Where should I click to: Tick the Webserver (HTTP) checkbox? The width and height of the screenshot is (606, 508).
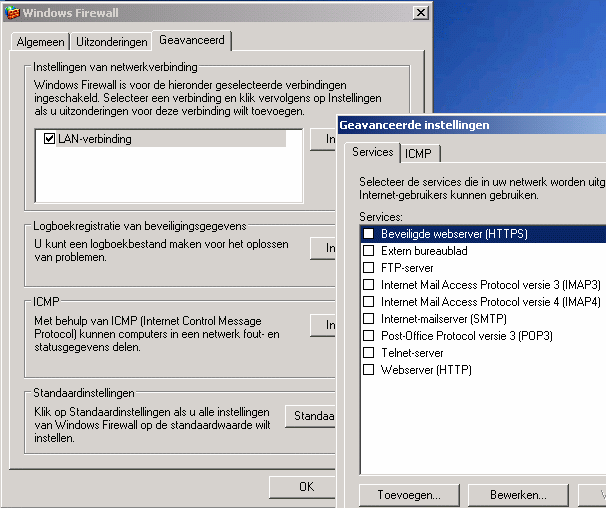pyautogui.click(x=369, y=370)
